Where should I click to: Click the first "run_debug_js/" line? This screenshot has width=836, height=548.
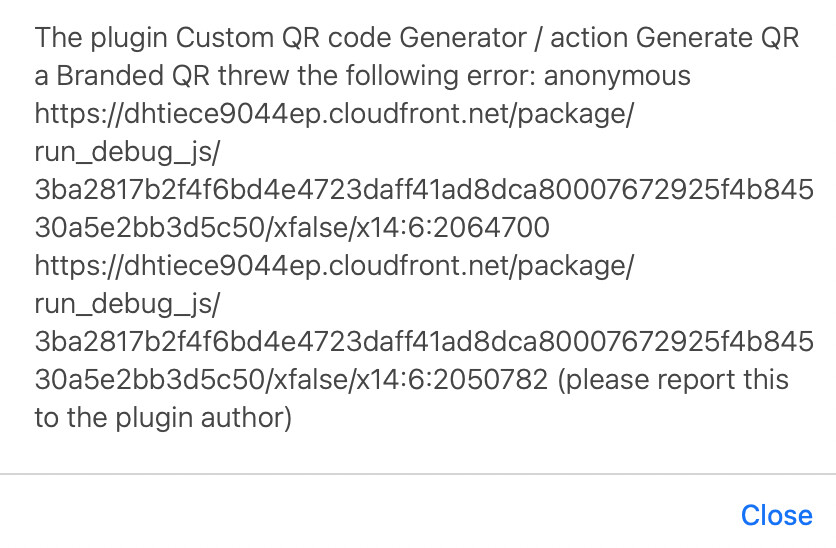point(126,152)
